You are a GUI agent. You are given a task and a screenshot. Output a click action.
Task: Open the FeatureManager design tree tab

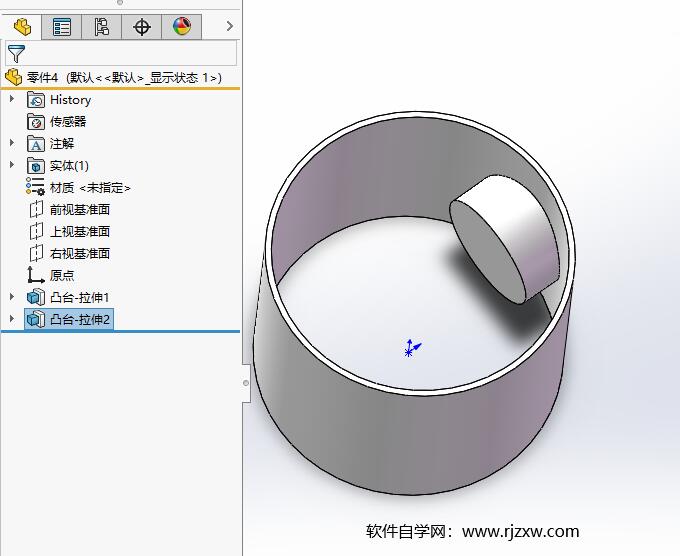(22, 27)
